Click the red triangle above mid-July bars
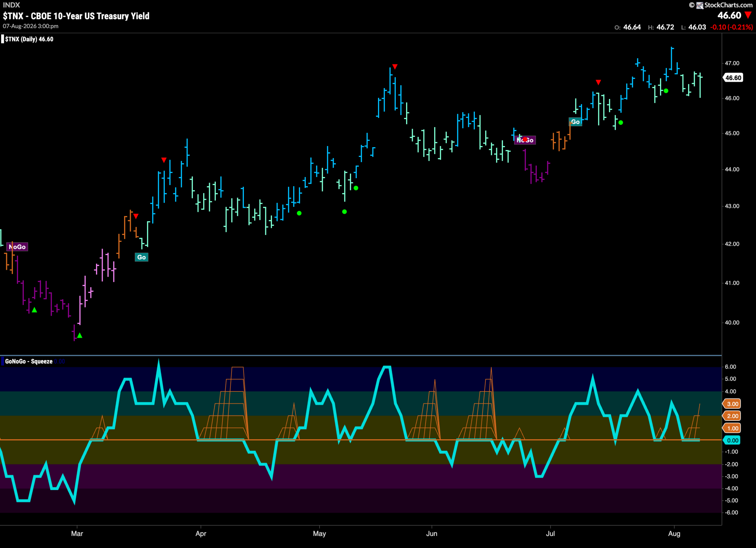Screen dimensions: 756x548 tap(598, 82)
